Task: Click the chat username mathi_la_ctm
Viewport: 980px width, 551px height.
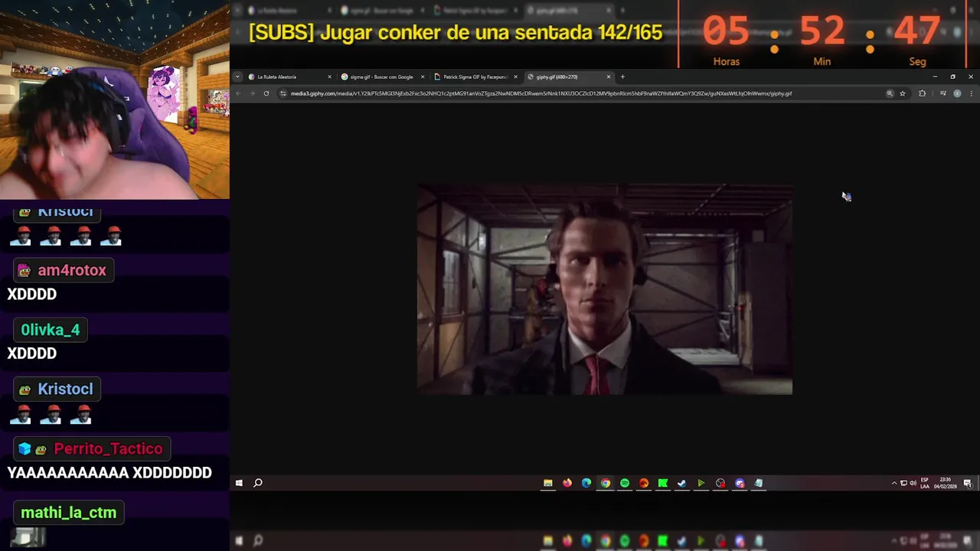Action: pyautogui.click(x=69, y=513)
